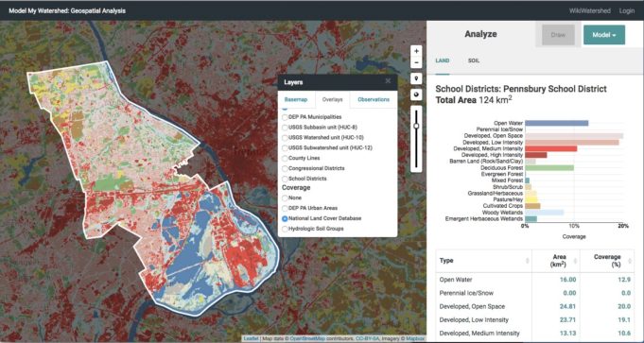644x343 pixels.
Task: Open the WikiWatershed link
Action: [590, 11]
